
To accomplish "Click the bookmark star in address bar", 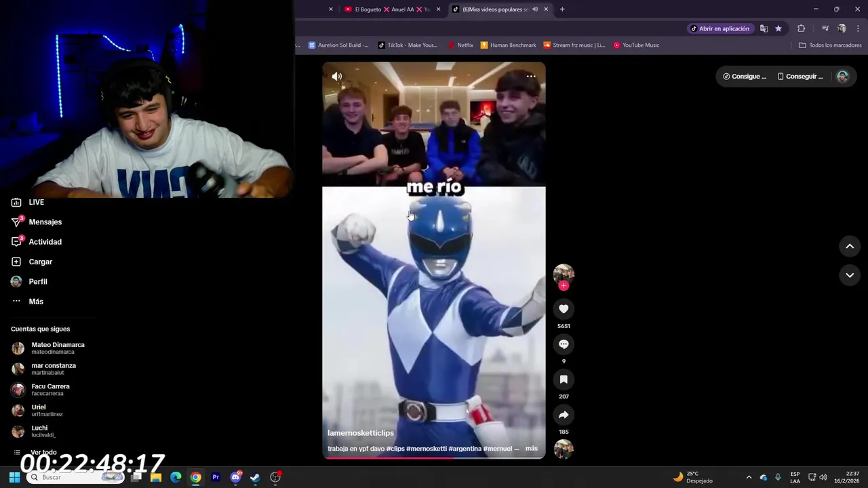I will (778, 28).
